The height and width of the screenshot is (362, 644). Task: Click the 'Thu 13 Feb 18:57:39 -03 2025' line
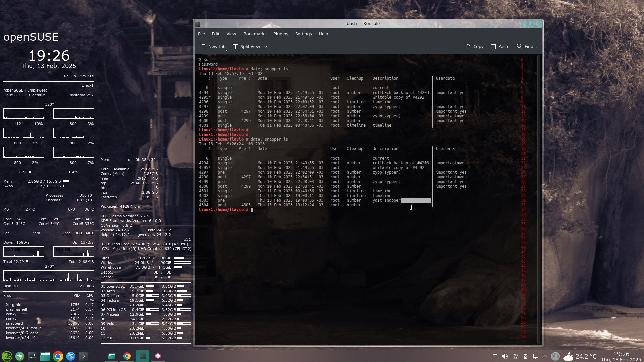click(232, 74)
